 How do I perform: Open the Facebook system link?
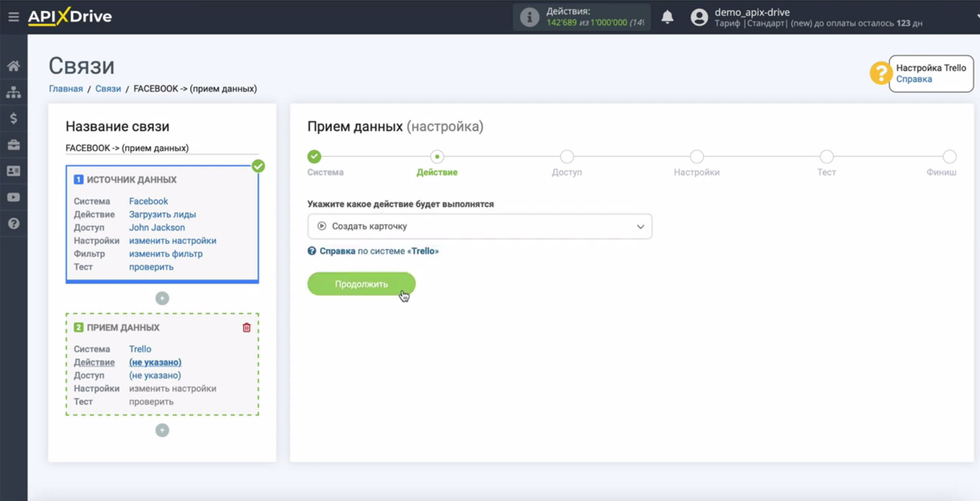[148, 201]
